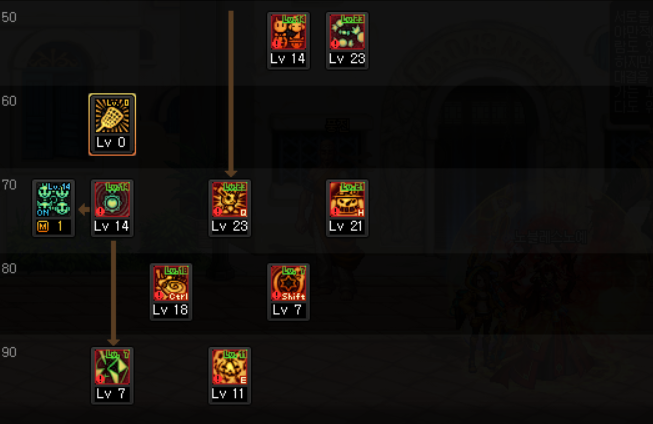Select the candy skill icon at Lv 23
The image size is (653, 424).
[347, 32]
